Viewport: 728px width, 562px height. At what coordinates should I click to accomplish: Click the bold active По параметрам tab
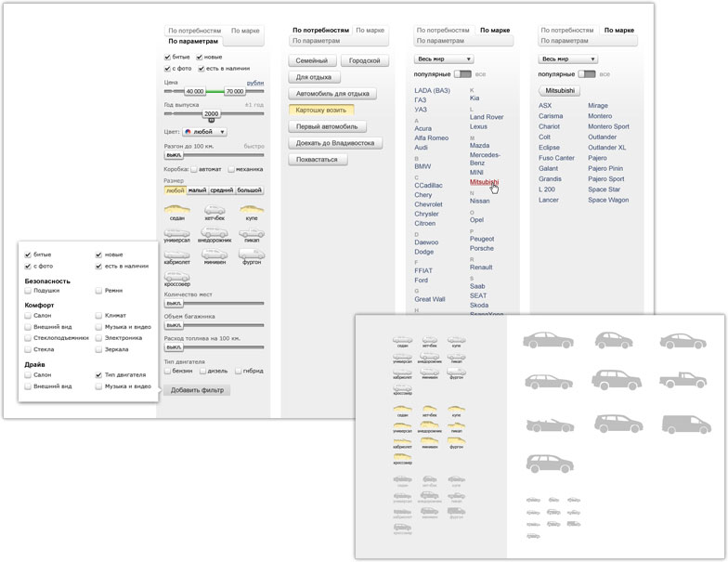click(x=193, y=42)
